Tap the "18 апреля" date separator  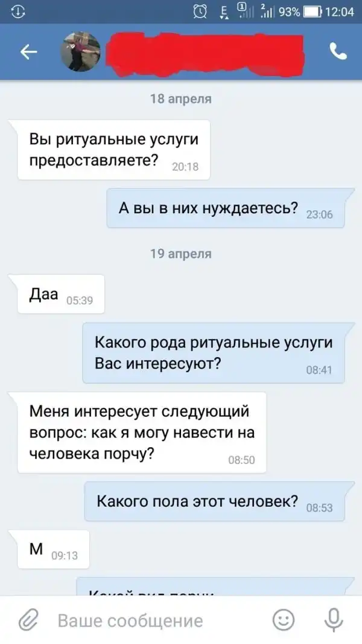coord(181,98)
